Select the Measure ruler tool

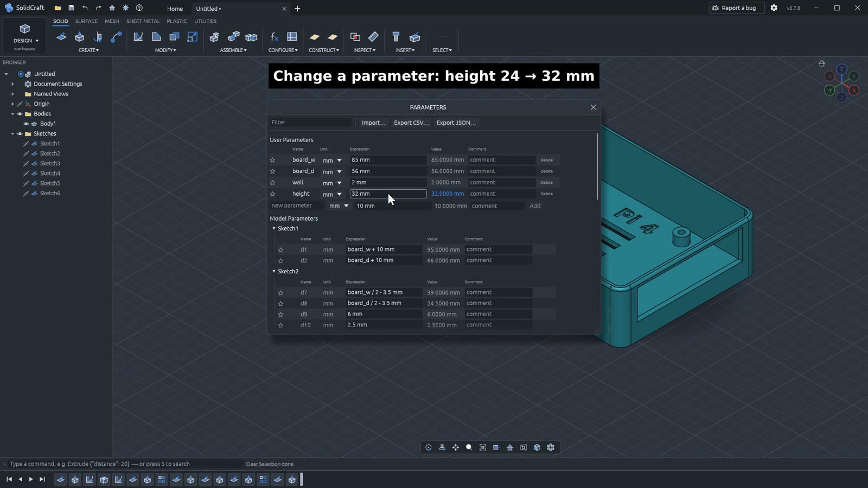point(374,37)
